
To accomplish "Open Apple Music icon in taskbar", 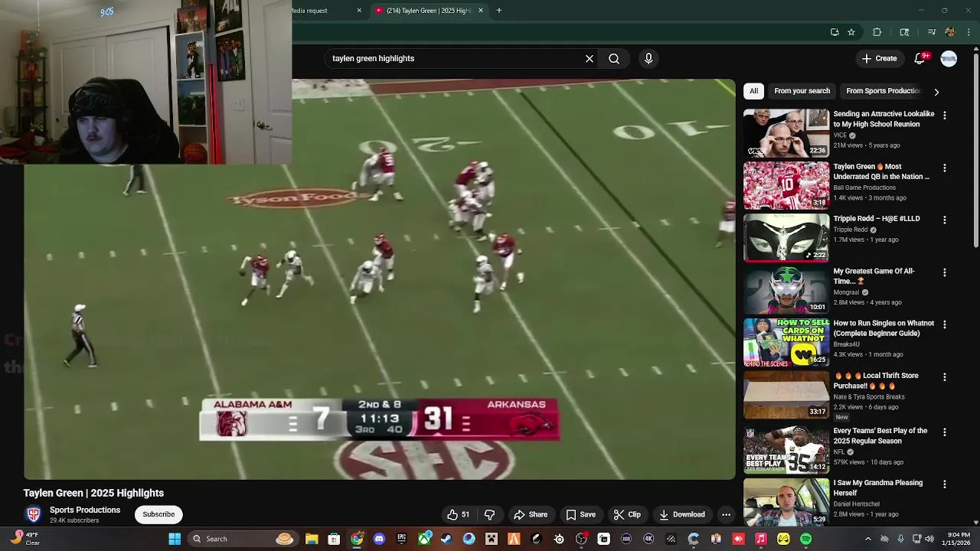I will point(760,539).
